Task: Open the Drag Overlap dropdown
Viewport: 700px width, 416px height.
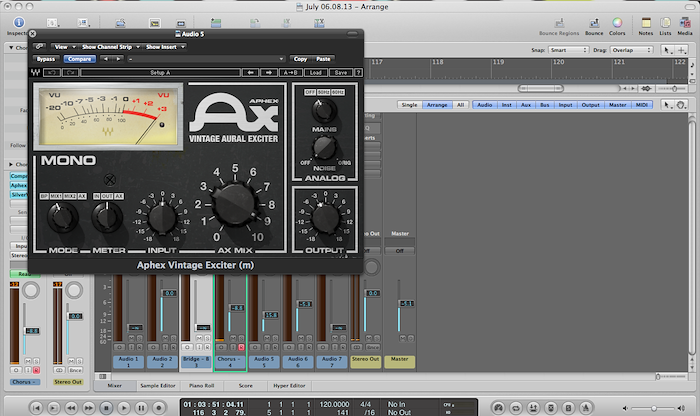Action: [632, 50]
